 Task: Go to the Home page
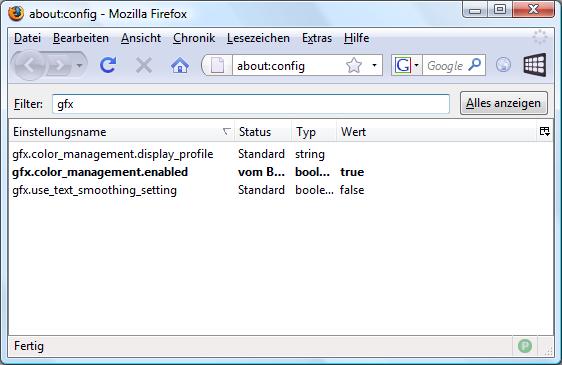tap(180, 66)
